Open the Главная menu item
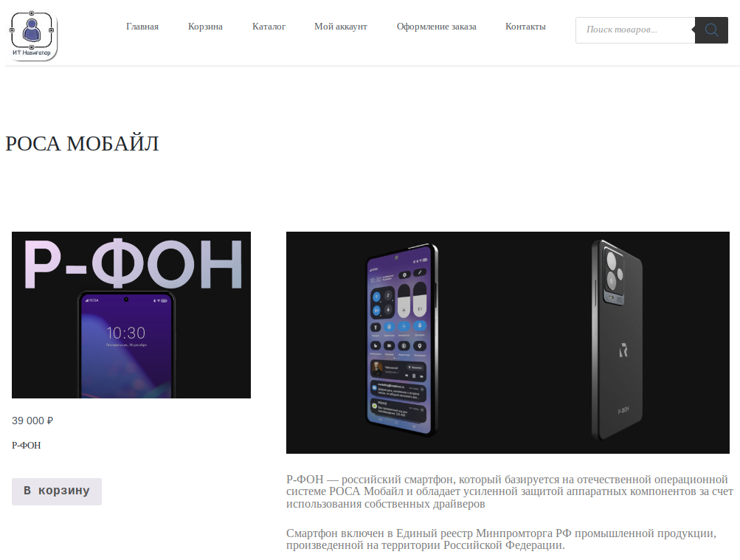The width and height of the screenshot is (740, 560). [142, 27]
